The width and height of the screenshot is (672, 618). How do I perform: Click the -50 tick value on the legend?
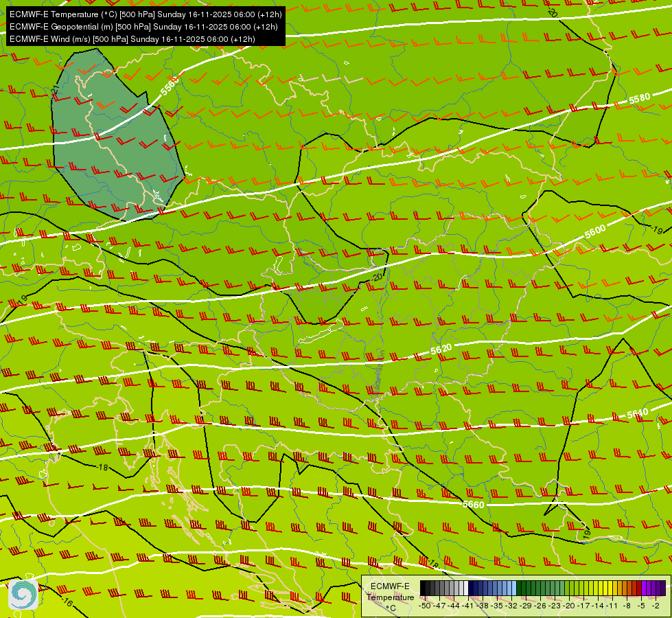point(425,606)
